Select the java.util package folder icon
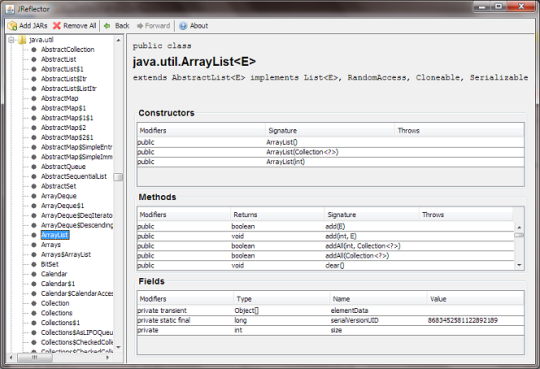This screenshot has width=540, height=369. (x=22, y=40)
